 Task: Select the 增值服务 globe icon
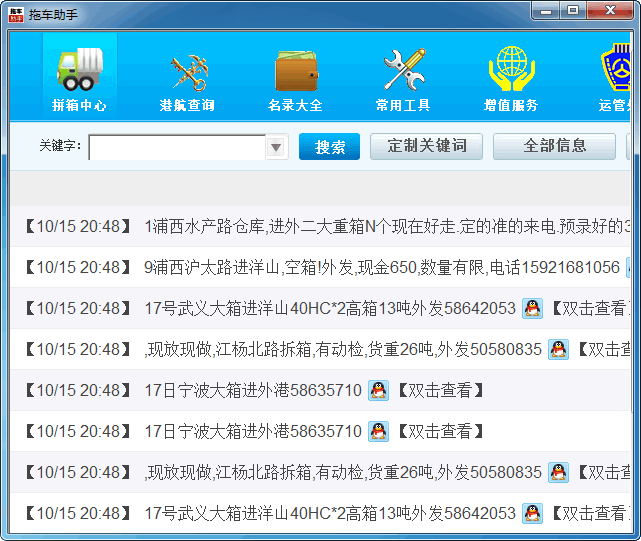point(511,68)
